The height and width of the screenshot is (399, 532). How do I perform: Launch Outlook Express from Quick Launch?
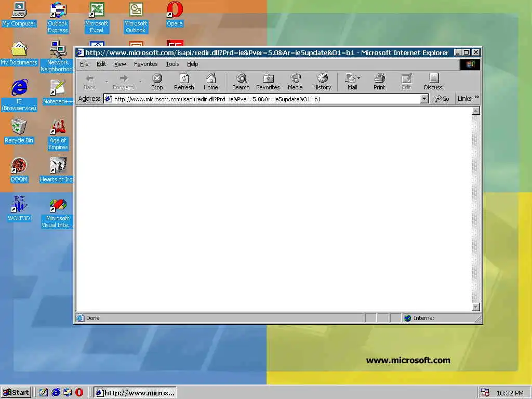(68, 393)
